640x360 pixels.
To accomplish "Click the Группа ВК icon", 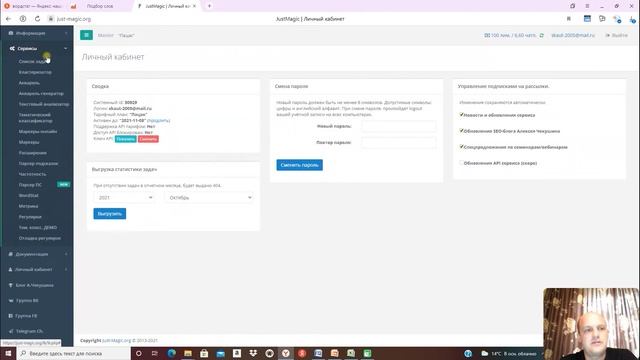I will point(11,300).
